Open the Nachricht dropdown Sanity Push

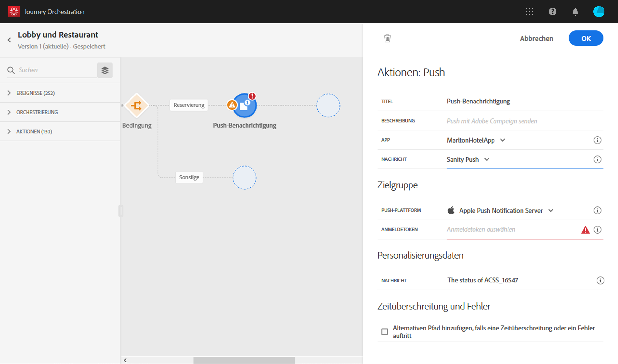pyautogui.click(x=468, y=160)
